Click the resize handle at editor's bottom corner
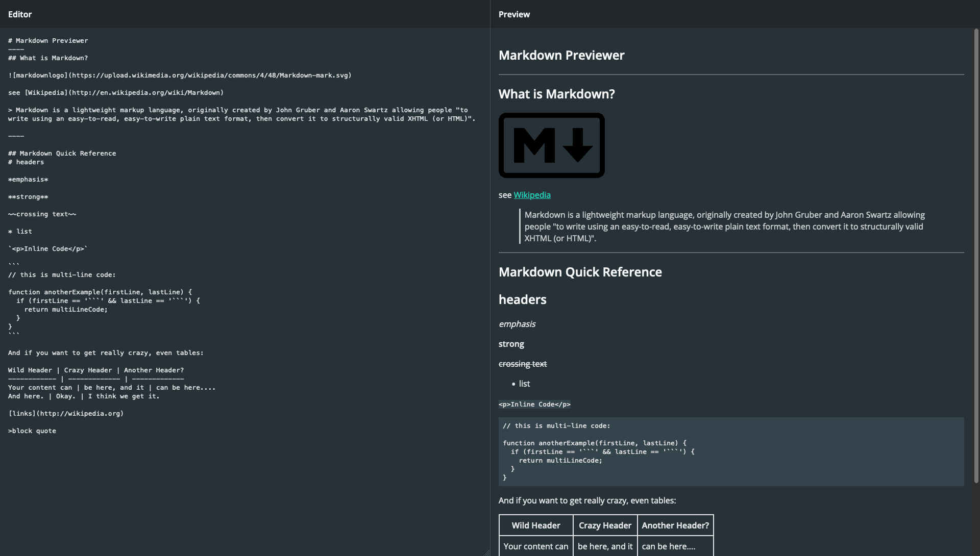The height and width of the screenshot is (556, 980). pyautogui.click(x=486, y=552)
